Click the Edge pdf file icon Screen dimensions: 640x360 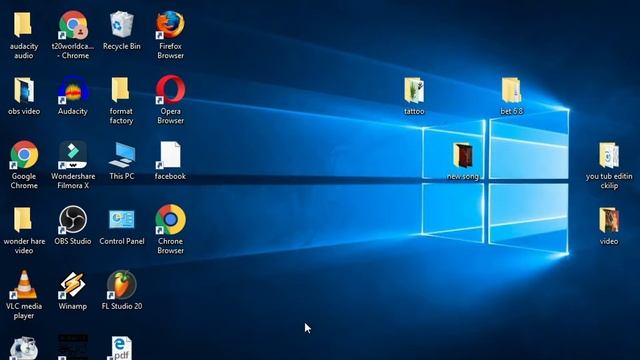[x=122, y=348]
